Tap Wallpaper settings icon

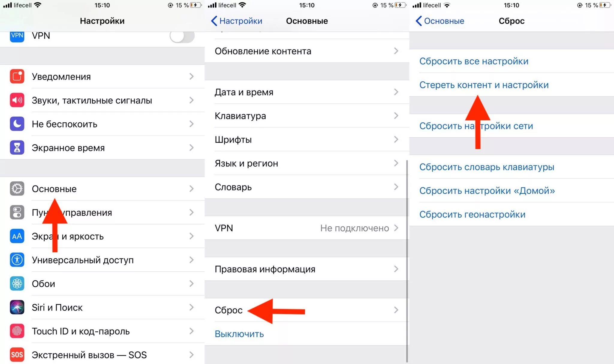coord(16,284)
